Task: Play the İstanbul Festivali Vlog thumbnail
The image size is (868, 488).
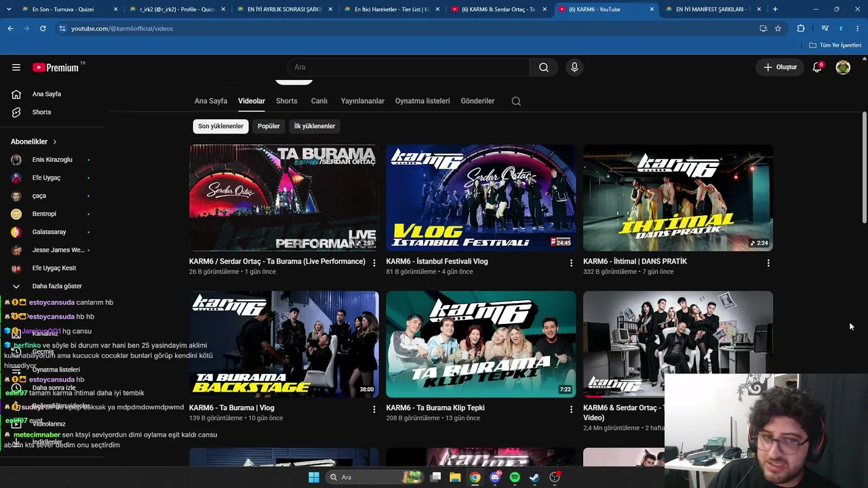Action: (x=481, y=198)
